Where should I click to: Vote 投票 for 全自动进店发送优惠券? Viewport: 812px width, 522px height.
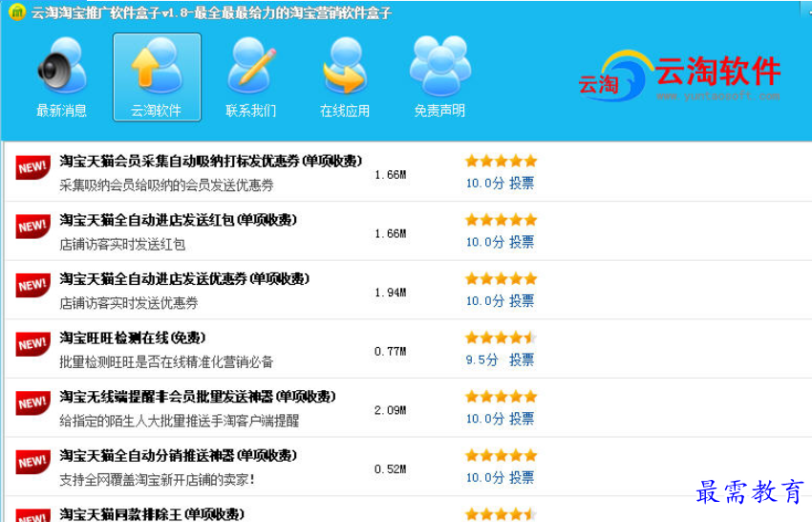[x=522, y=301]
